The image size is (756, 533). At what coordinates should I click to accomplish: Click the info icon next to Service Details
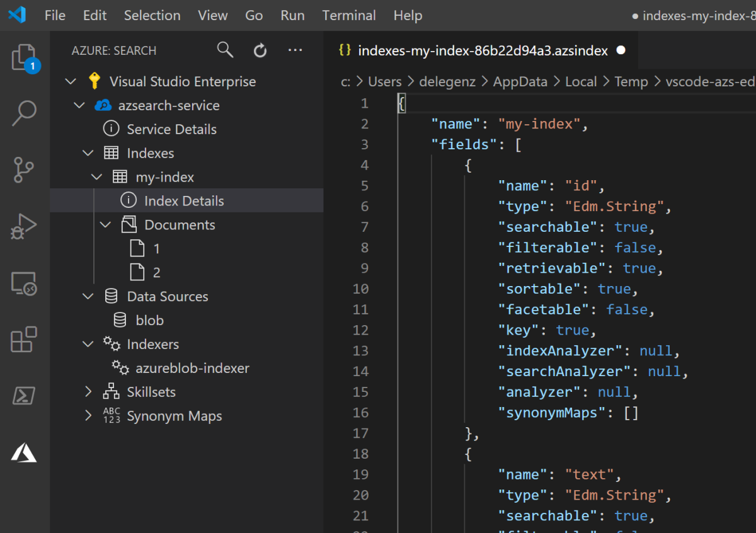[111, 129]
